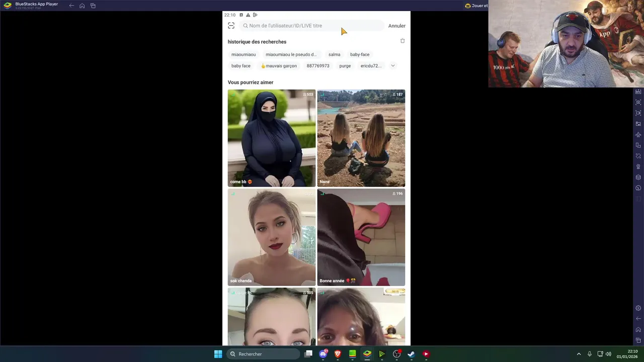Click BlueStacks back arrow in title bar

(71, 6)
